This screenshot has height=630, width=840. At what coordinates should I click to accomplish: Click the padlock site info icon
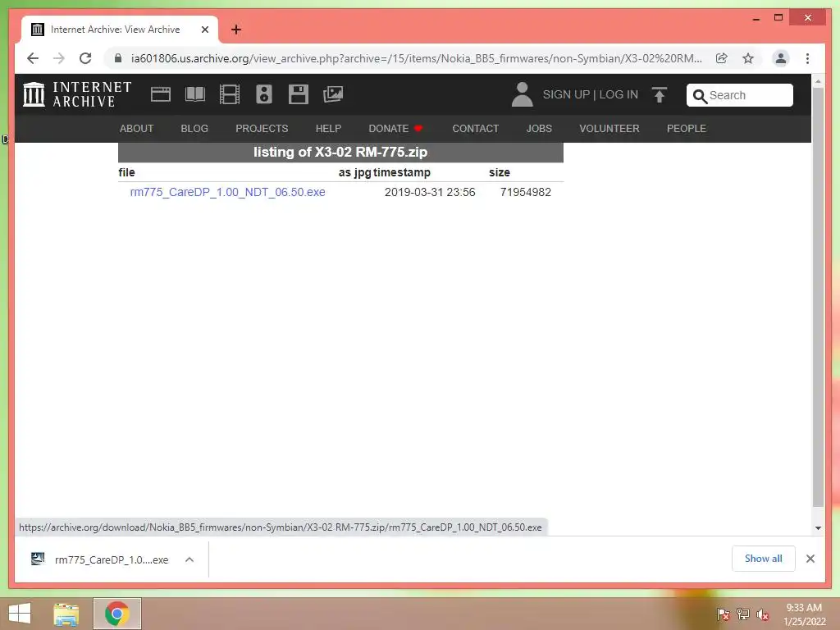pyautogui.click(x=118, y=58)
